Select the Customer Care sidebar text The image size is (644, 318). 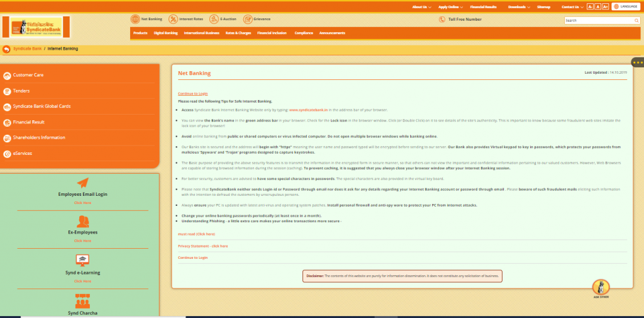click(x=28, y=76)
